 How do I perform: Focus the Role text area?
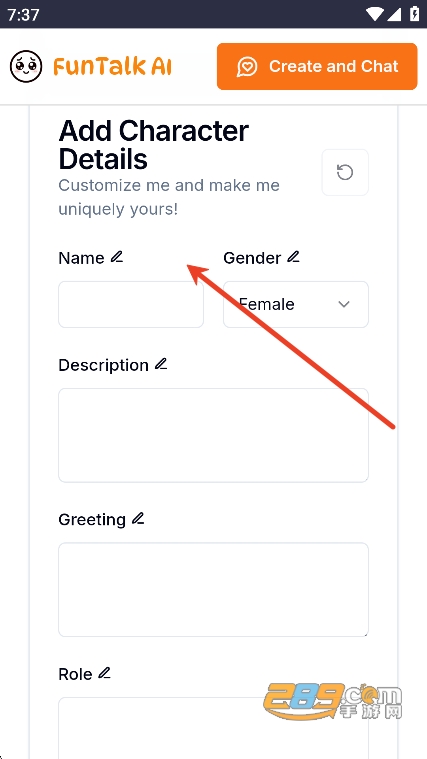(214, 728)
